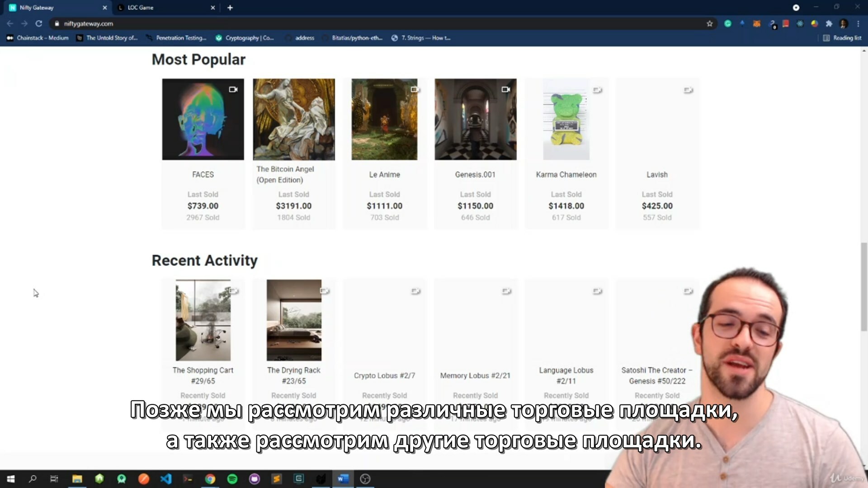Image resolution: width=868 pixels, height=488 pixels.
Task: Reload the Nifty Gateway page
Action: coord(39,23)
